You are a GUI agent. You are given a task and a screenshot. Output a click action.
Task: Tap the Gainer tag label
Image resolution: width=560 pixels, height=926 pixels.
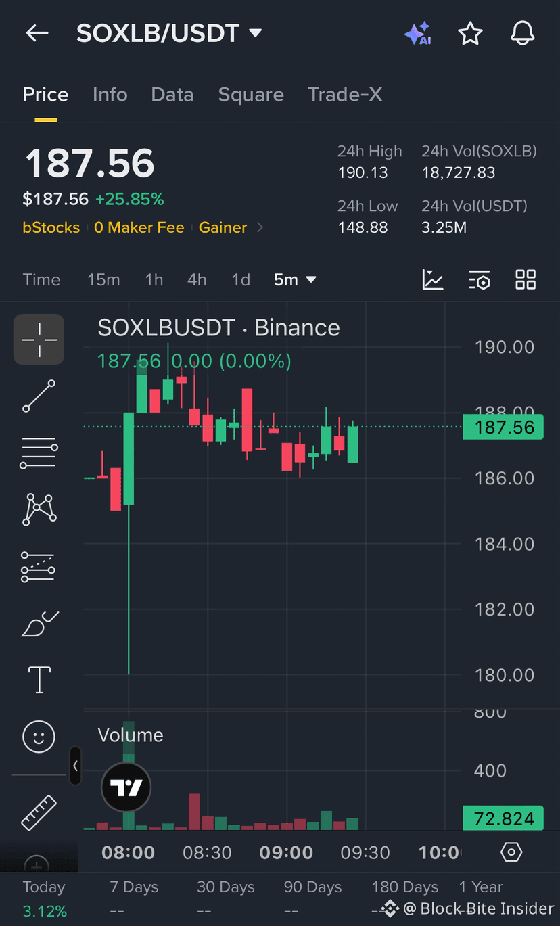(223, 228)
